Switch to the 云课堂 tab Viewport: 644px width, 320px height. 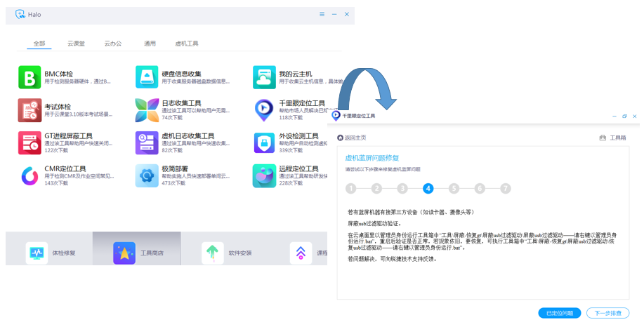coord(76,44)
